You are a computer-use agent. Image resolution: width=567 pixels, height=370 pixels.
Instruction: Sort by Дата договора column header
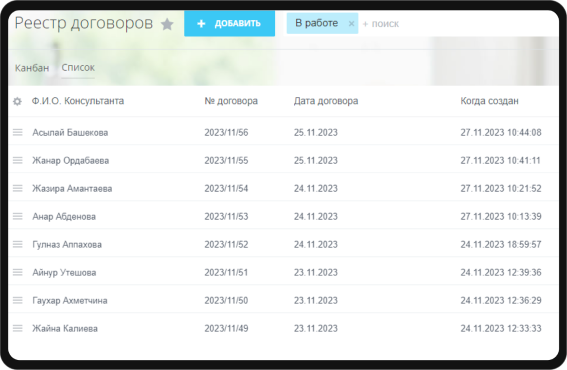[326, 101]
